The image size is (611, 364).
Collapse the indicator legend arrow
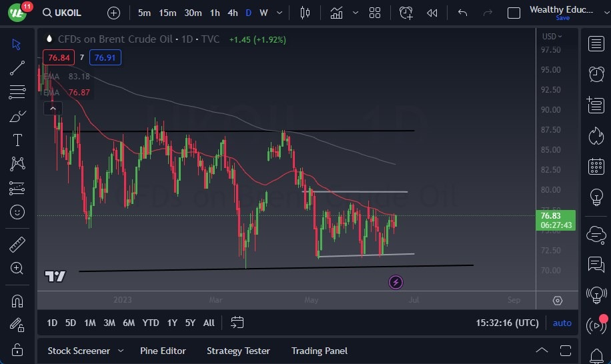point(53,109)
